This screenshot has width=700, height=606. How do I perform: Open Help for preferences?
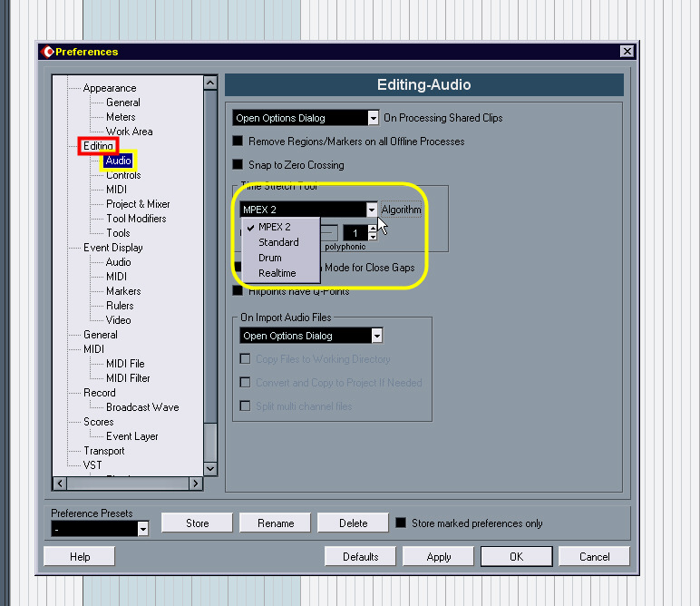click(x=80, y=557)
